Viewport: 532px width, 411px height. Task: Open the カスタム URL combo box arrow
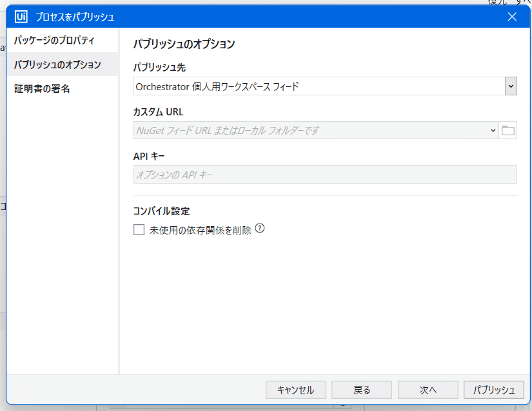[493, 130]
